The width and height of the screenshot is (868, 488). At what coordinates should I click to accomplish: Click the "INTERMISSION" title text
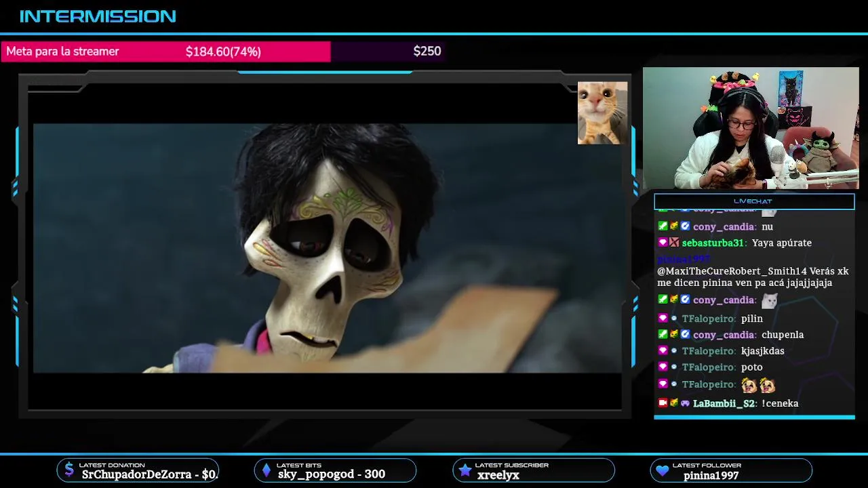click(98, 16)
